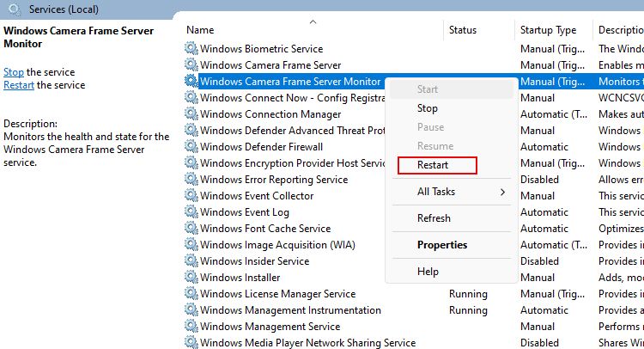
Task: Click gear icon for Windows Installer
Action: point(191,278)
